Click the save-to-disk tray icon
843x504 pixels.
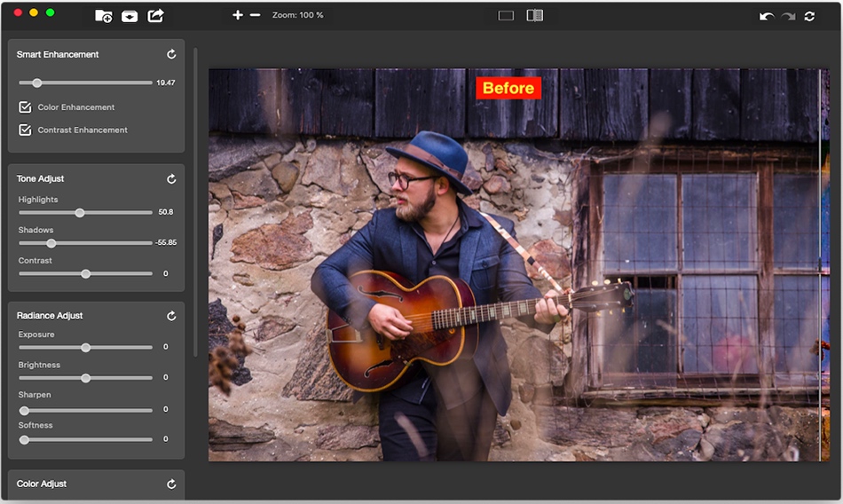(x=130, y=17)
